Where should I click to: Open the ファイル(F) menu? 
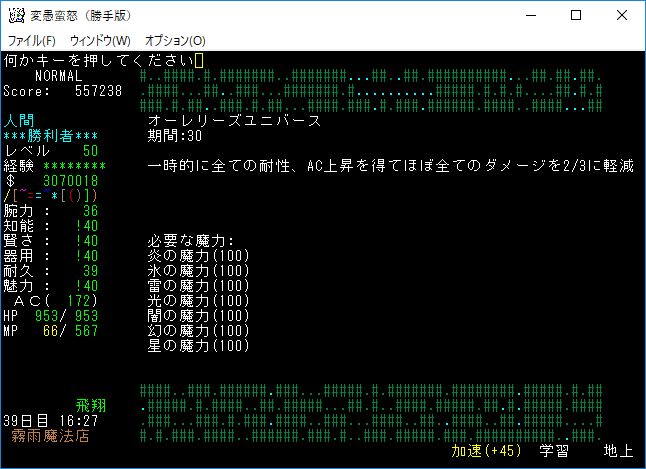[32, 40]
